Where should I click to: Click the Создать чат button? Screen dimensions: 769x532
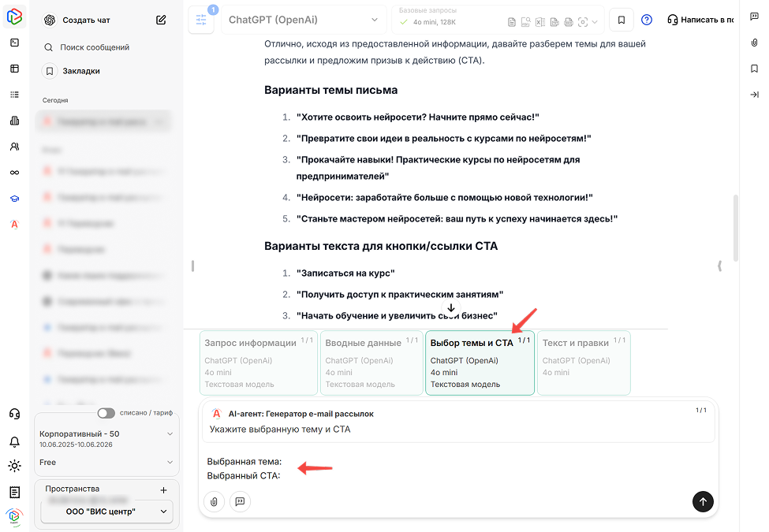[86, 20]
